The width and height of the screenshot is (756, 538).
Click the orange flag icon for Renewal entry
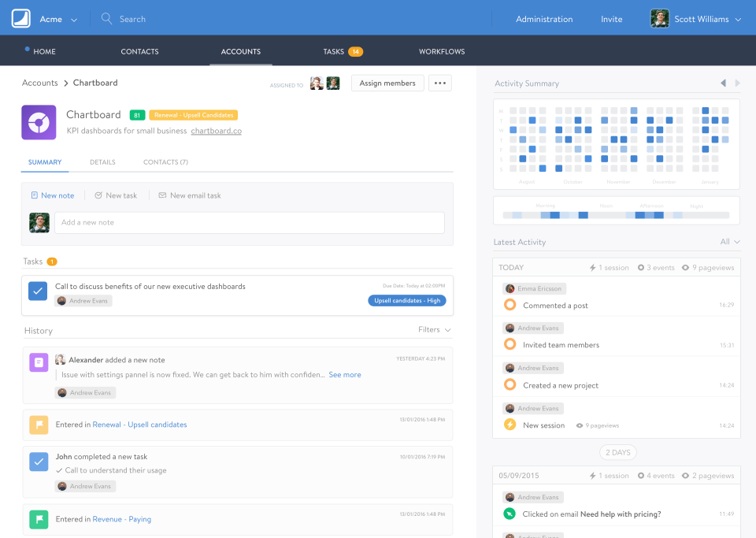click(39, 425)
